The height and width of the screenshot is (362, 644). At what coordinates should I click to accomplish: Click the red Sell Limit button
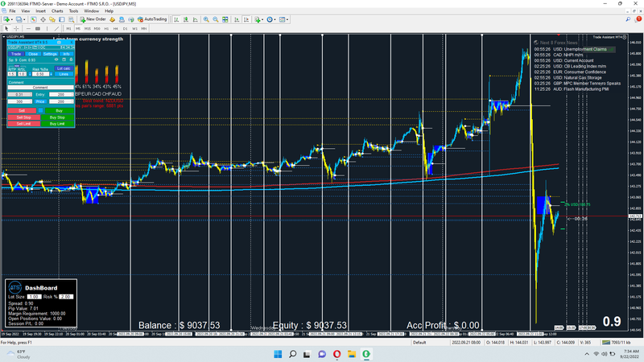23,124
